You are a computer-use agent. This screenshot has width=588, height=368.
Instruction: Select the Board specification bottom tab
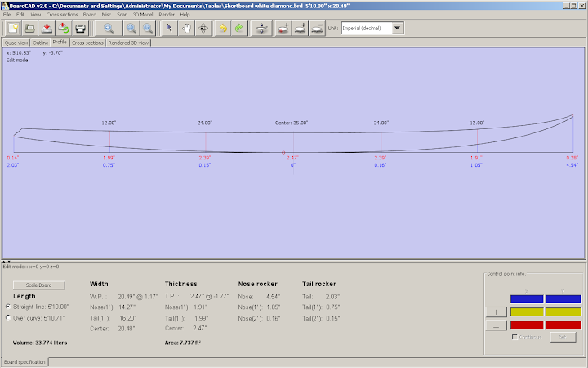(24, 362)
